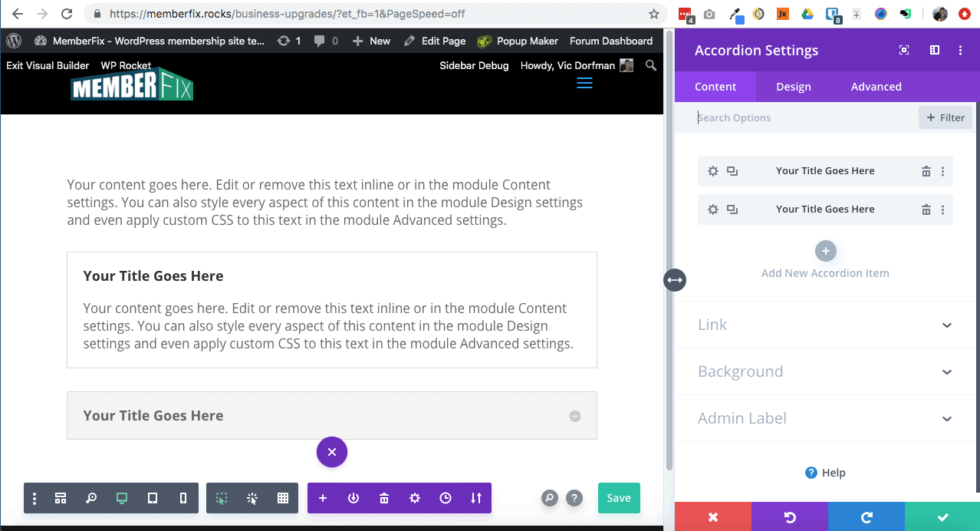
Task: Toggle desktop view mode
Action: (x=122, y=498)
